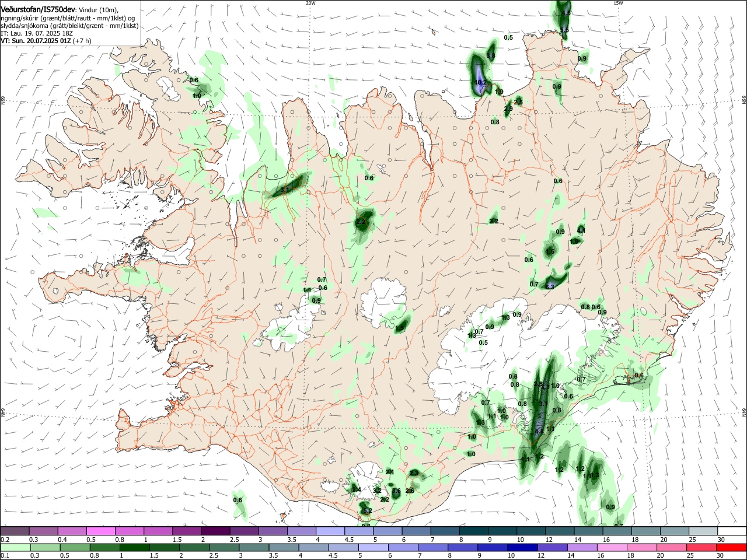Click the 6.3 precipitation value in the east
Image resolution: width=747 pixels, height=560 pixels.
point(550,286)
